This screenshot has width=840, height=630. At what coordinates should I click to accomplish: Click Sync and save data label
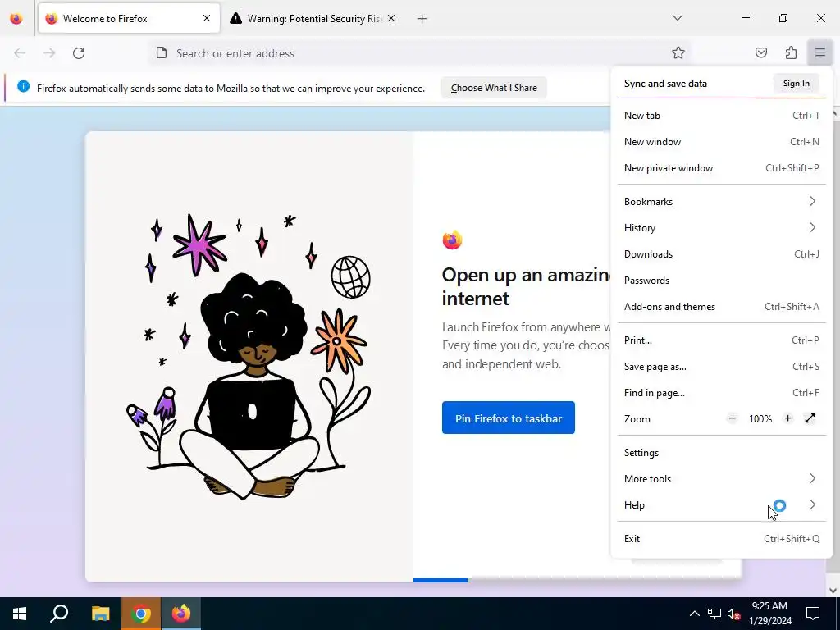pyautogui.click(x=665, y=84)
